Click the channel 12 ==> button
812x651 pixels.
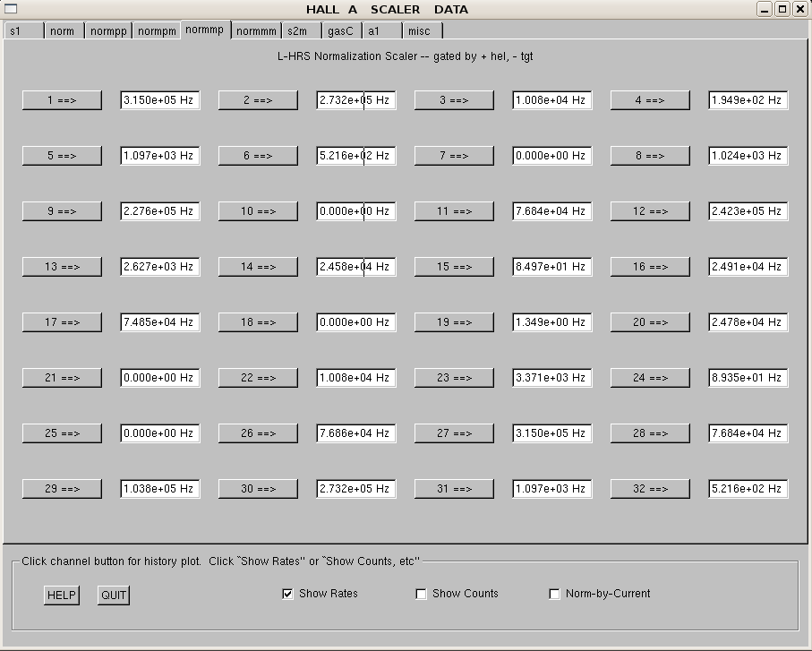[x=651, y=211]
